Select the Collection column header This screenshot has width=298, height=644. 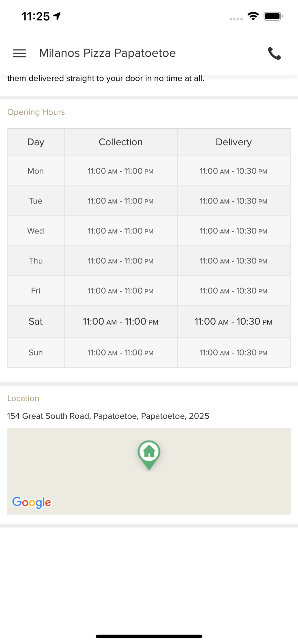[121, 142]
